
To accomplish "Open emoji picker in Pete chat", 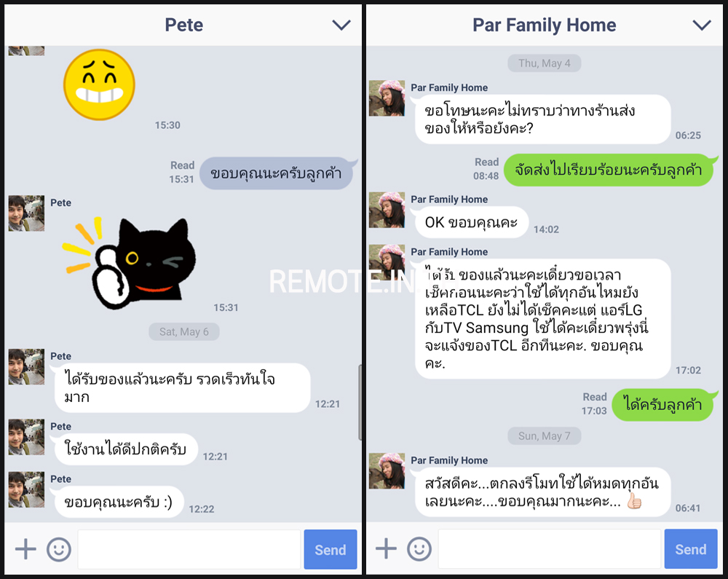I will [59, 549].
